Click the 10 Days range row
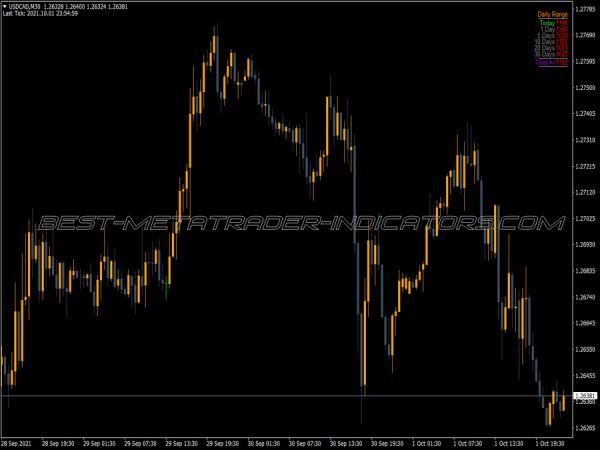Image resolution: width=600 pixels, height=450 pixels. [x=553, y=46]
